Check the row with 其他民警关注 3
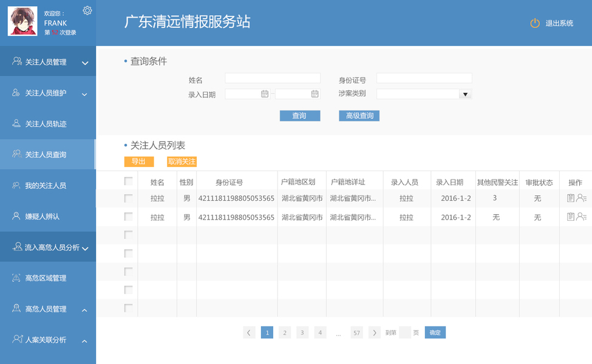The width and height of the screenshot is (592, 364). coord(128,198)
